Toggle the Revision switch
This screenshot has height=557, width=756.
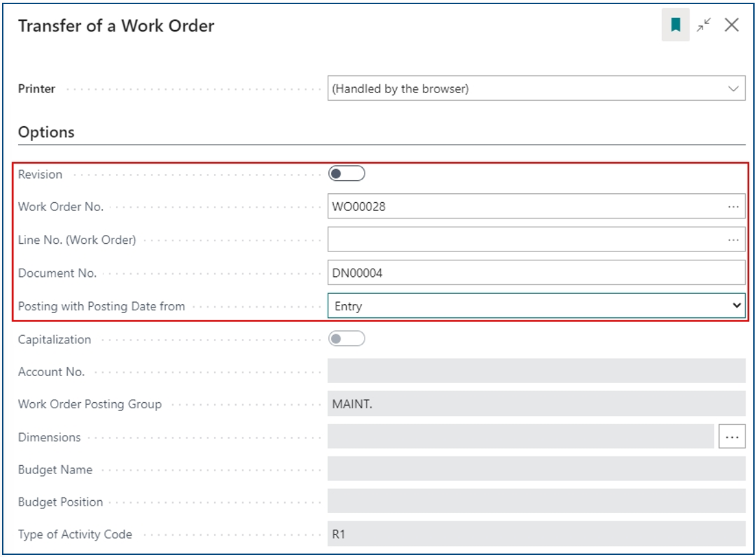pos(346,174)
